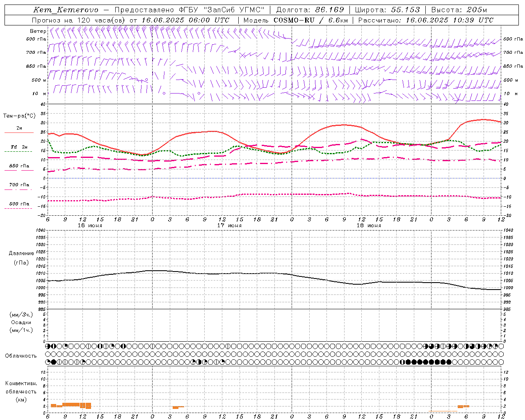Click the 'Модель COSMO-RU / 6.6км' text
The width and height of the screenshot is (525, 420).
pyautogui.click(x=295, y=20)
